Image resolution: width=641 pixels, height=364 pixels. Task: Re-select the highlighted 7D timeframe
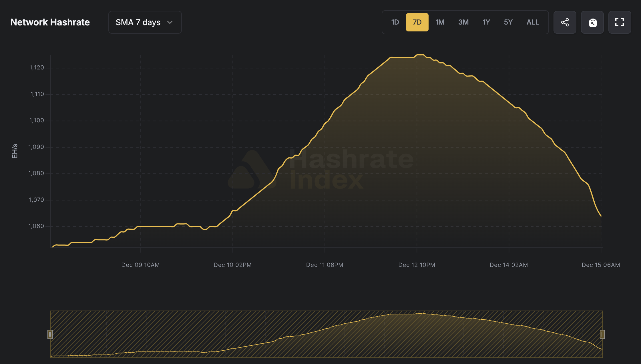click(417, 22)
